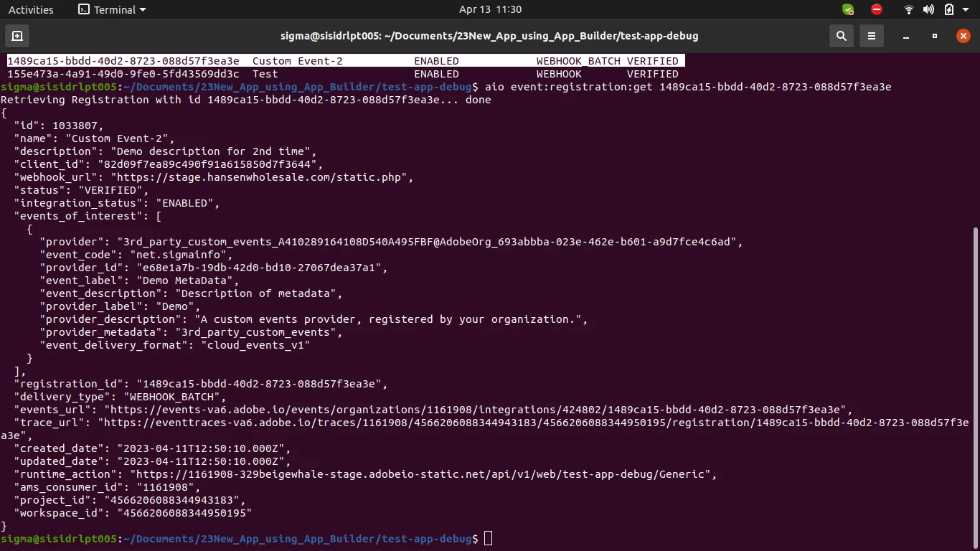This screenshot has width=980, height=551.
Task: Click the client_id value
Action: point(210,164)
